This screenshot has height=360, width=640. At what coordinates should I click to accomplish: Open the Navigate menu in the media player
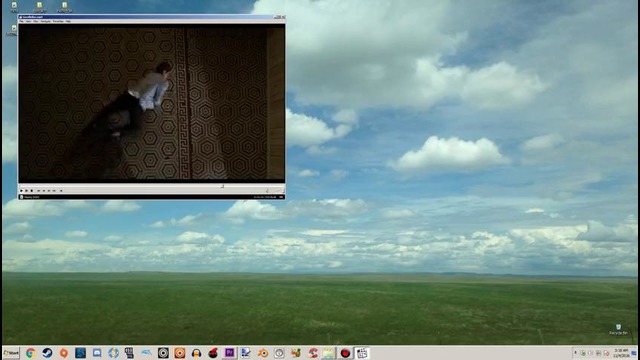point(45,21)
